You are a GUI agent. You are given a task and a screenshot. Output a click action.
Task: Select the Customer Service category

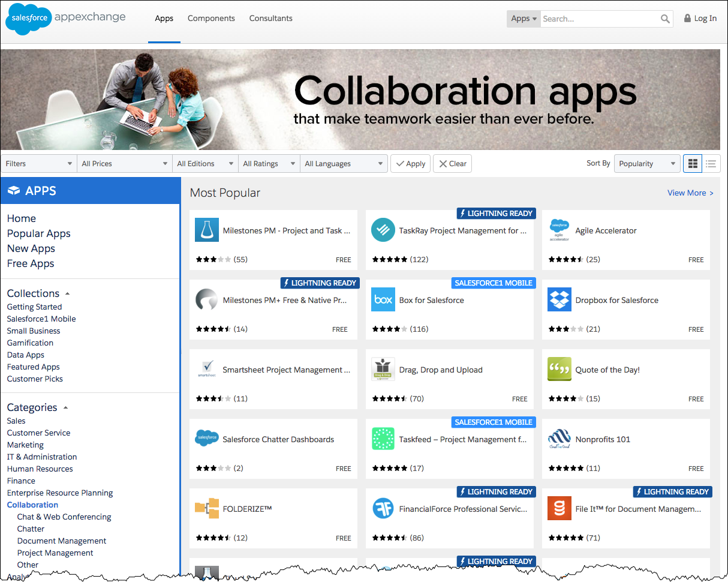pos(38,433)
